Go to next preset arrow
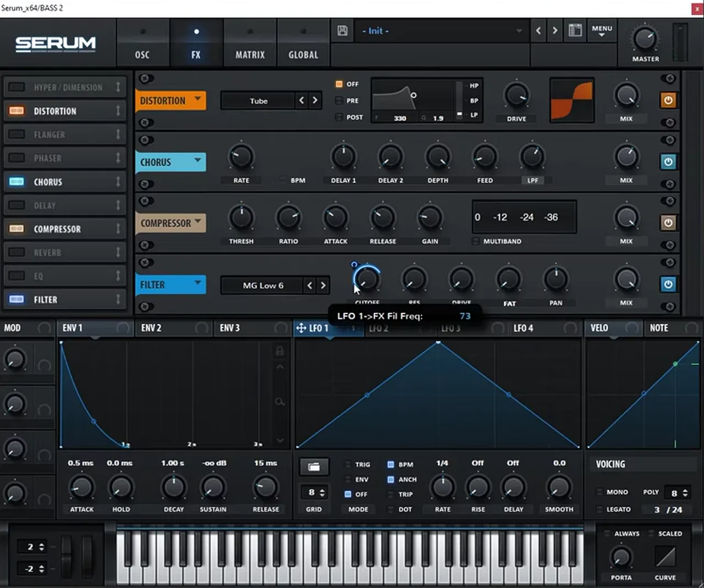The width and height of the screenshot is (704, 588). tap(555, 31)
